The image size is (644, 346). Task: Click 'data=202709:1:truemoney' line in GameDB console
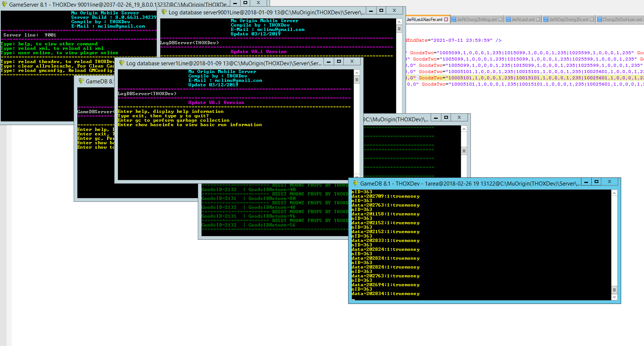pyautogui.click(x=385, y=196)
